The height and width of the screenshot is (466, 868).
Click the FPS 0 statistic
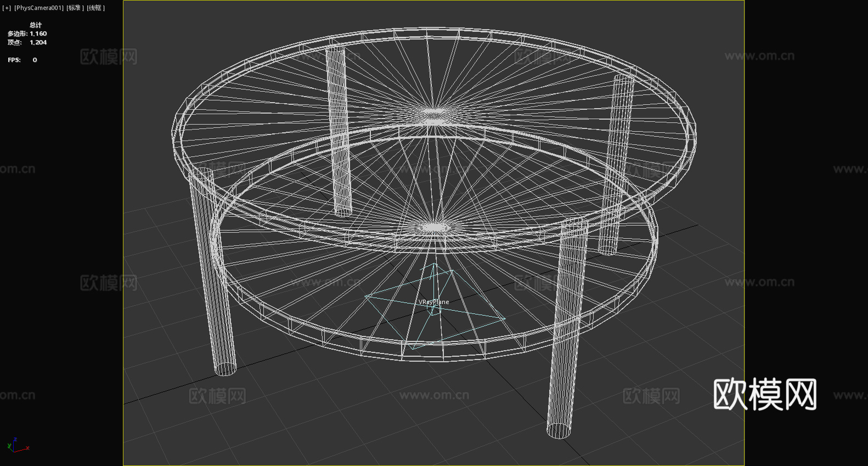(22, 60)
